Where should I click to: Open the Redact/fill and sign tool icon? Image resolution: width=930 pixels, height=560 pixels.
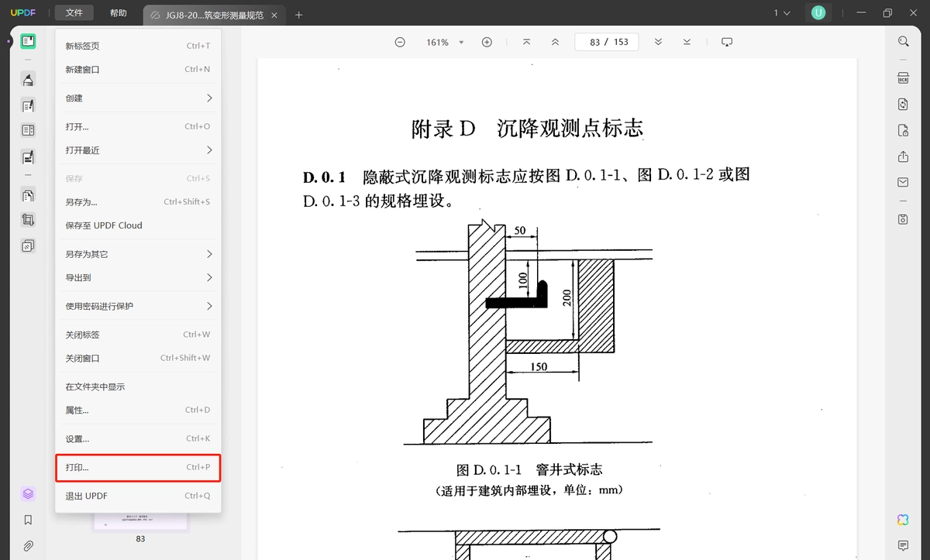coord(28,156)
